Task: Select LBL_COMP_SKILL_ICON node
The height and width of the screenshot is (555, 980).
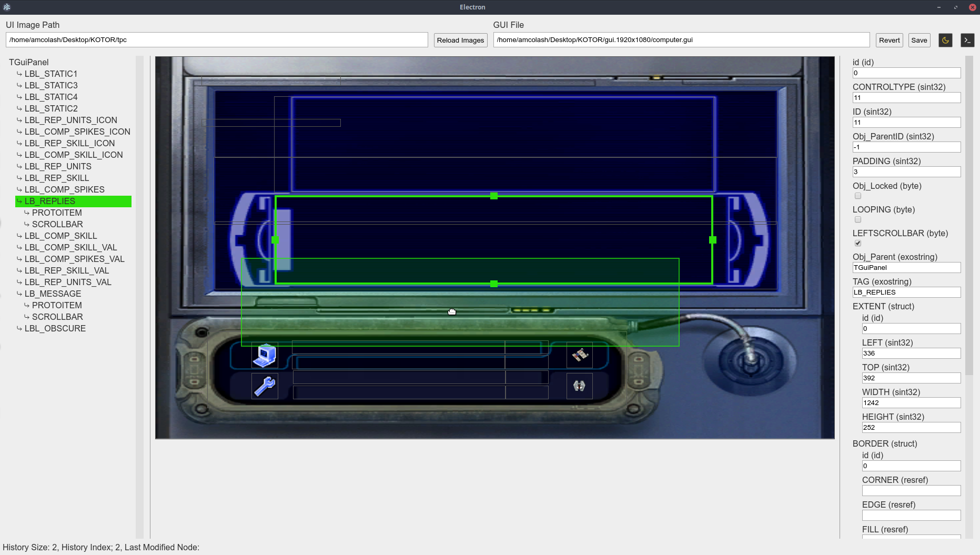Action: click(x=74, y=155)
